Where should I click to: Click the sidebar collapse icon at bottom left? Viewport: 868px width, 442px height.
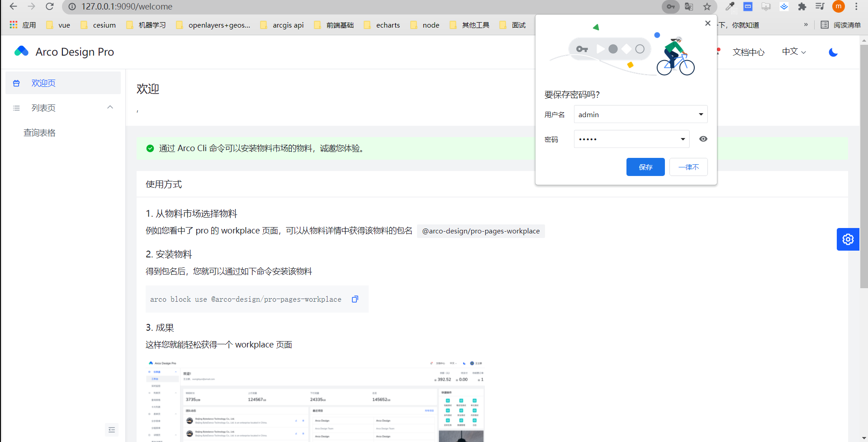(x=111, y=429)
